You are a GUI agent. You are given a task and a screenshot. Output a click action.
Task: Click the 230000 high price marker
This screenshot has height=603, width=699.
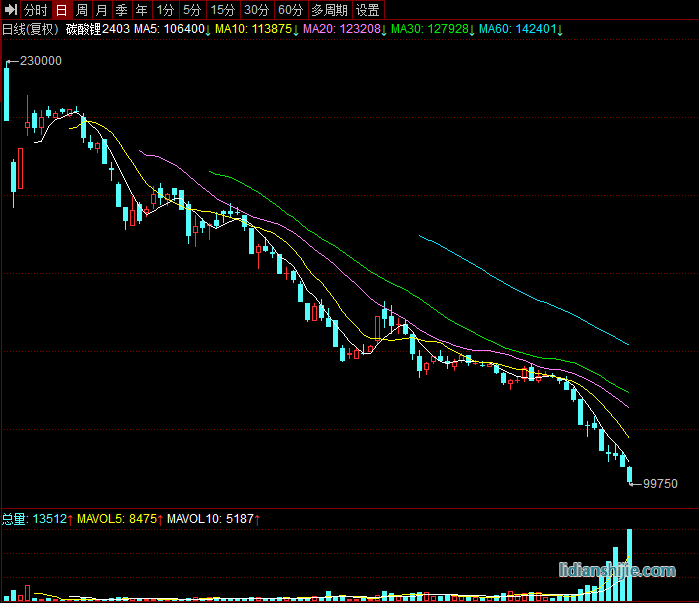pyautogui.click(x=40, y=61)
